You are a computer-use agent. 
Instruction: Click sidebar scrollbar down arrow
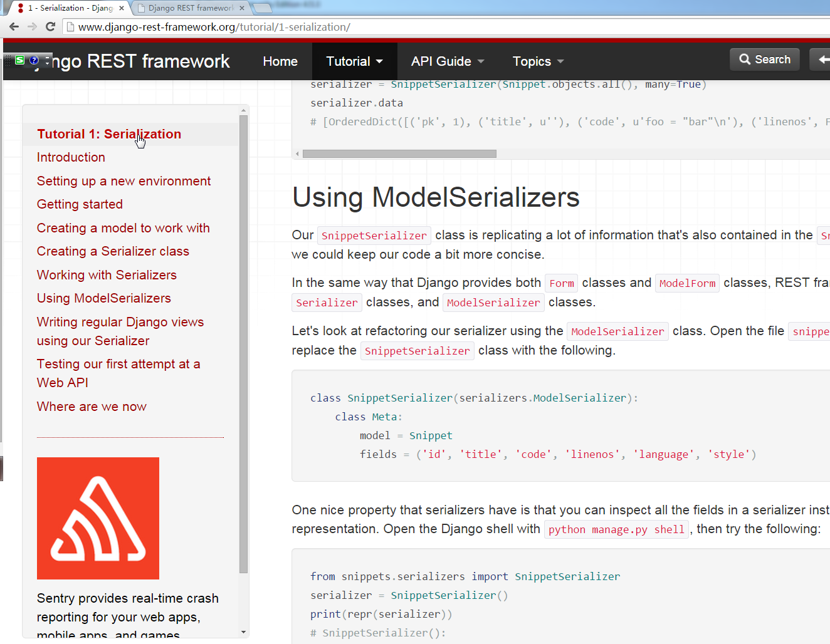click(x=244, y=632)
